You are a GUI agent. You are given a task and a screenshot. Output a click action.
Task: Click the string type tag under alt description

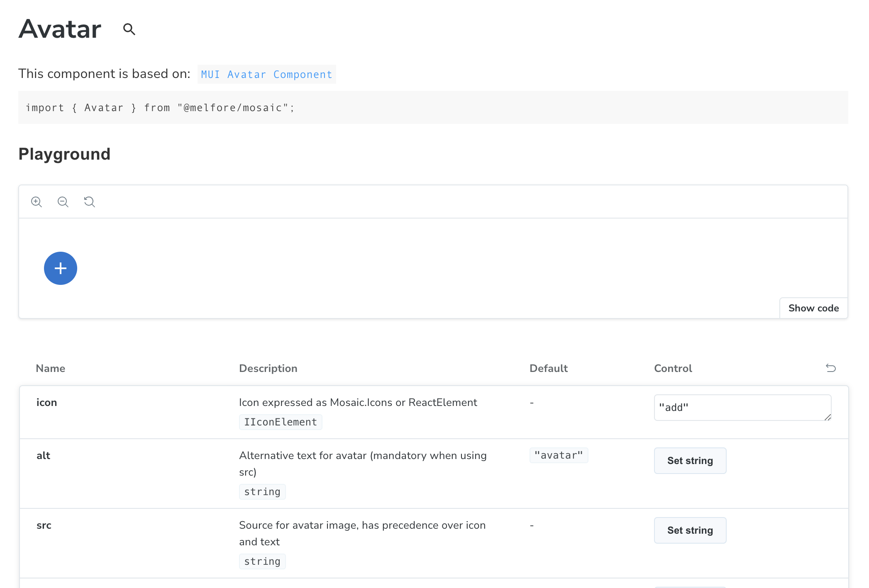262,492
